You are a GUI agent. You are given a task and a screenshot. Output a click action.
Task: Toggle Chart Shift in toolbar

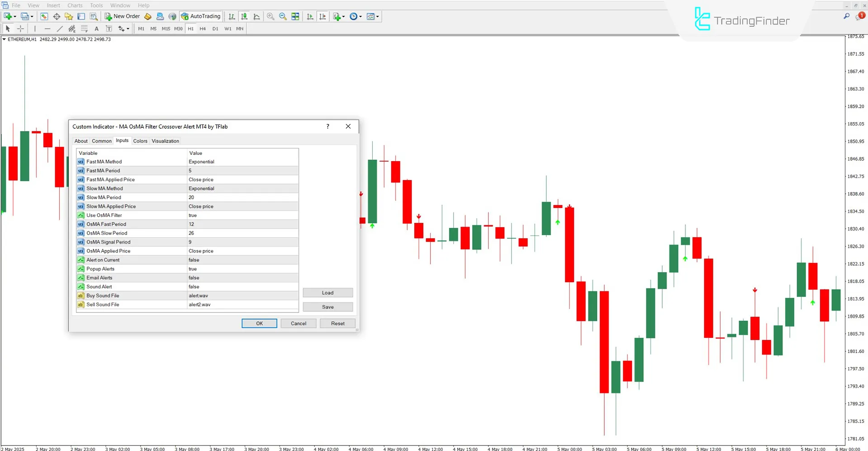pyautogui.click(x=323, y=16)
